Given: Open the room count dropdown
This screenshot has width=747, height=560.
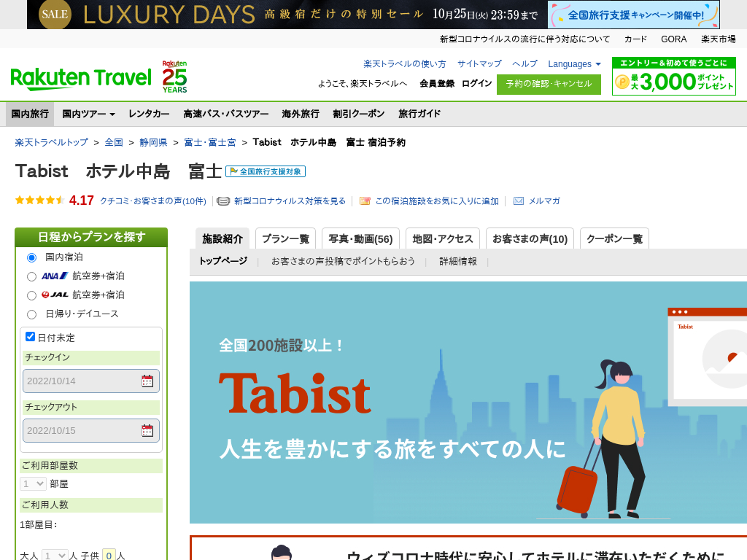Looking at the screenshot, I should (33, 484).
